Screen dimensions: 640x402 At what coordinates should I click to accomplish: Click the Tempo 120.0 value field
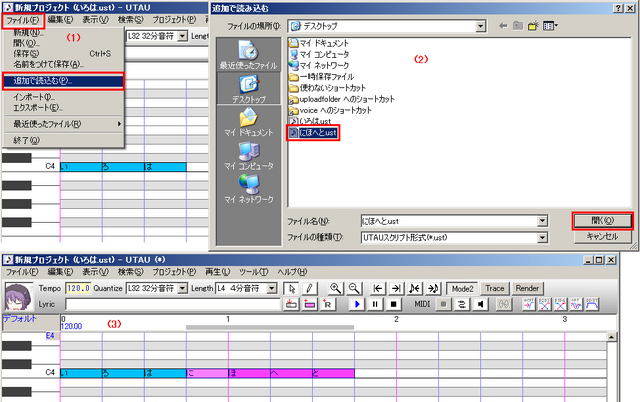pos(78,289)
